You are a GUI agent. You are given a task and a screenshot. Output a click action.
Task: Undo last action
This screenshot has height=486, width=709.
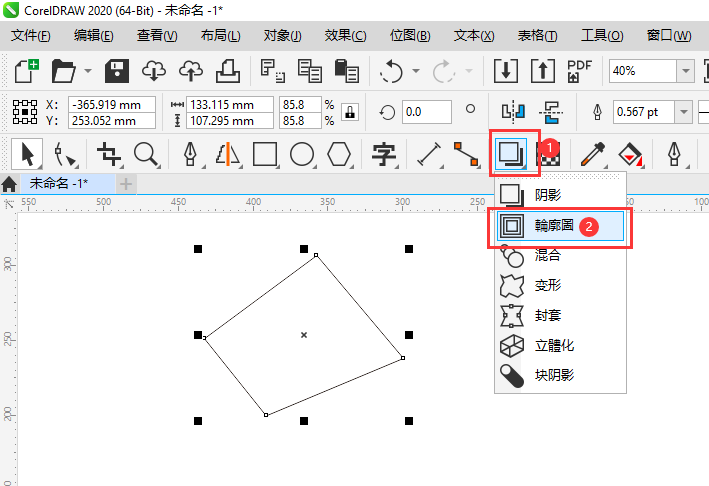(392, 71)
